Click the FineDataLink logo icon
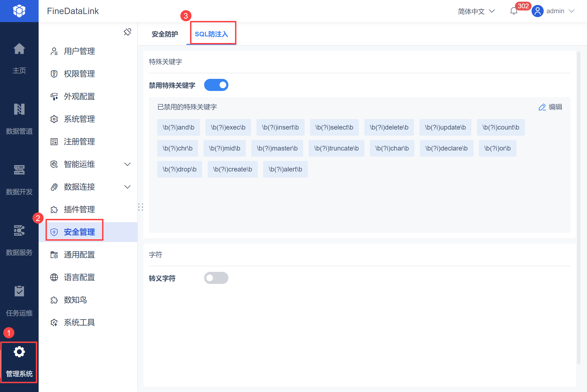 pyautogui.click(x=19, y=11)
